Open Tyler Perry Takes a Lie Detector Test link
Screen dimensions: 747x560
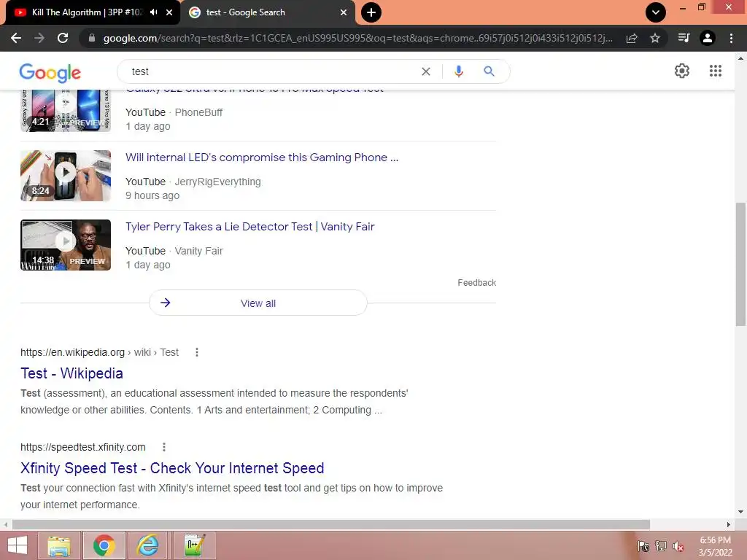pos(250,227)
